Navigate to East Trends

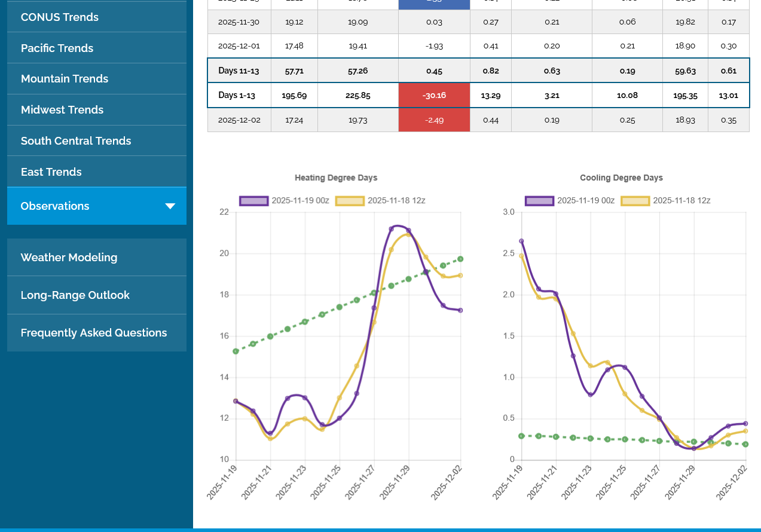pyautogui.click(x=51, y=172)
